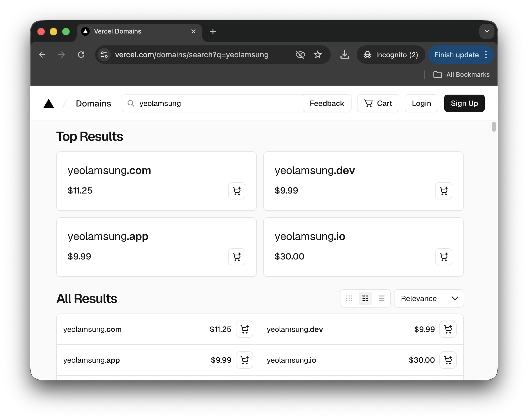The image size is (528, 420).
Task: Add yeolamsung.io top result to cart
Action: 443,257
